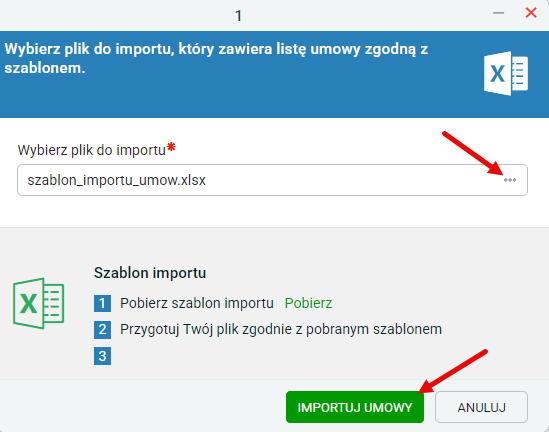Close the import dialog with red X
This screenshot has height=432, width=549.
coord(531,13)
